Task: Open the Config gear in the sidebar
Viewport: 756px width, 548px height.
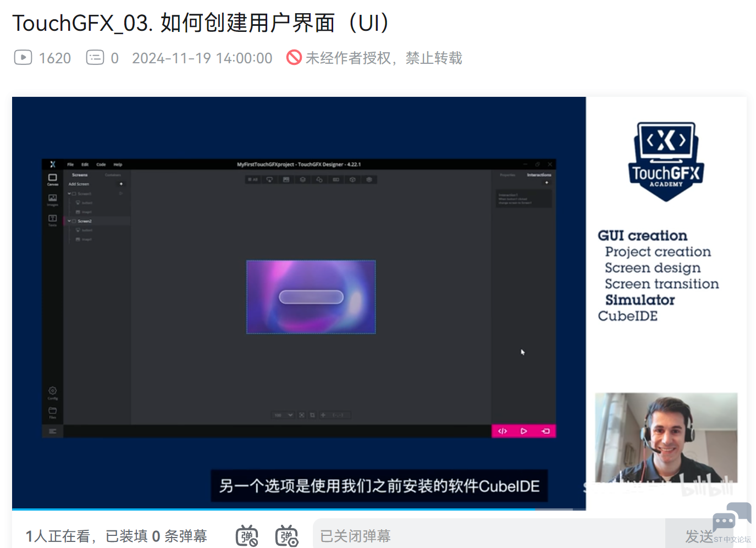Action: point(52,392)
